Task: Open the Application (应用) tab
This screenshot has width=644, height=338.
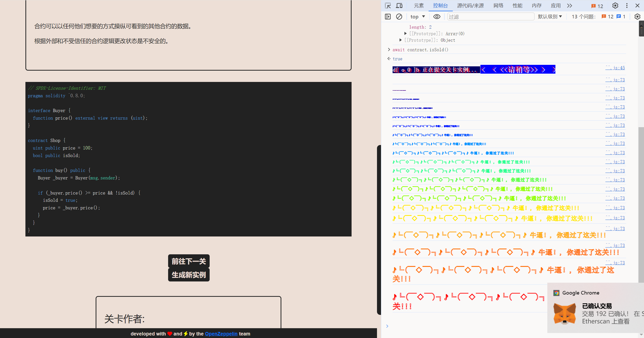Action: tap(556, 6)
